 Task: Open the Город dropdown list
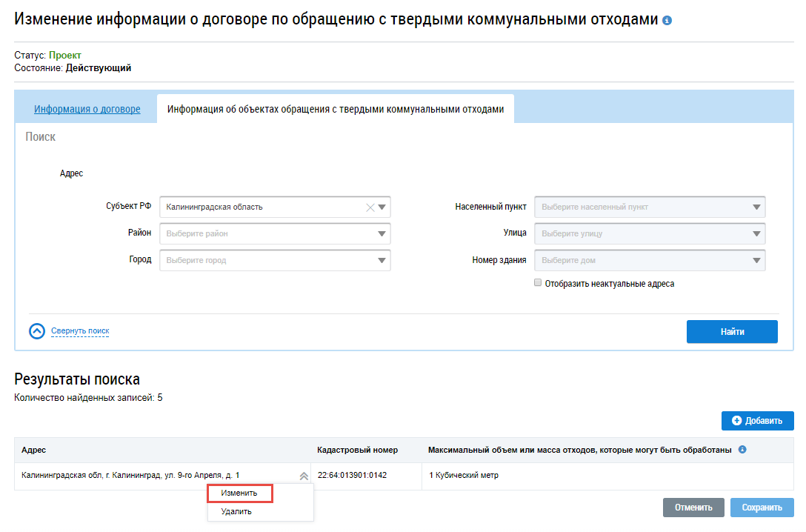[382, 261]
